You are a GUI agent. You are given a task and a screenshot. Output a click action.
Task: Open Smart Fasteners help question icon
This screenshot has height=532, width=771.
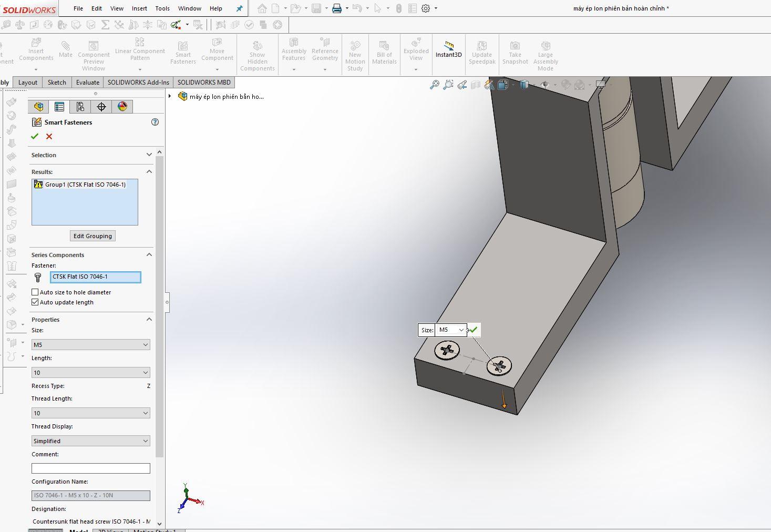click(155, 122)
